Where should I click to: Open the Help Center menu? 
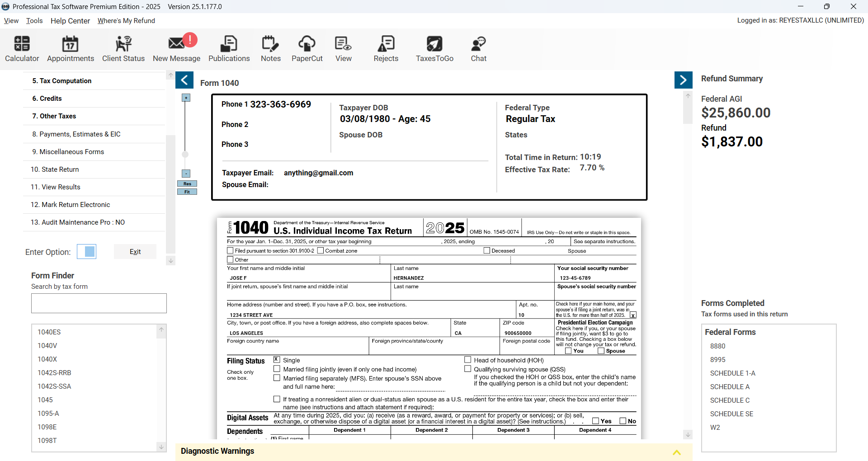point(70,21)
